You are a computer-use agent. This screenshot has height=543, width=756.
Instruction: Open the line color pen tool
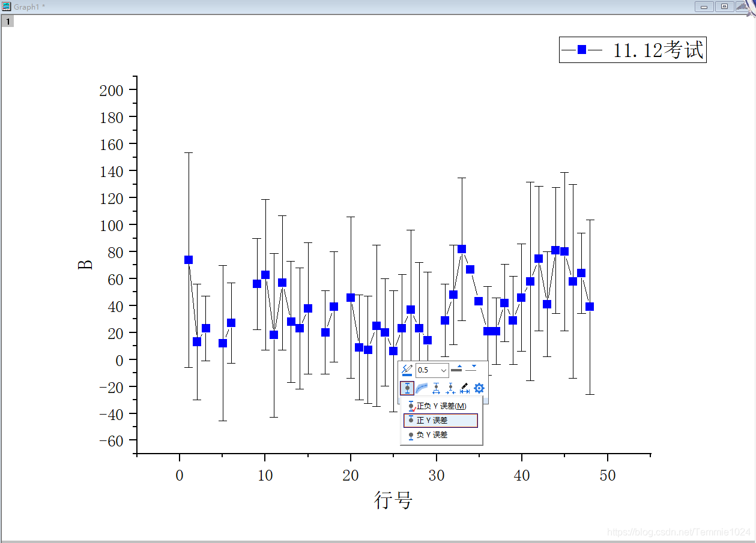pos(407,370)
